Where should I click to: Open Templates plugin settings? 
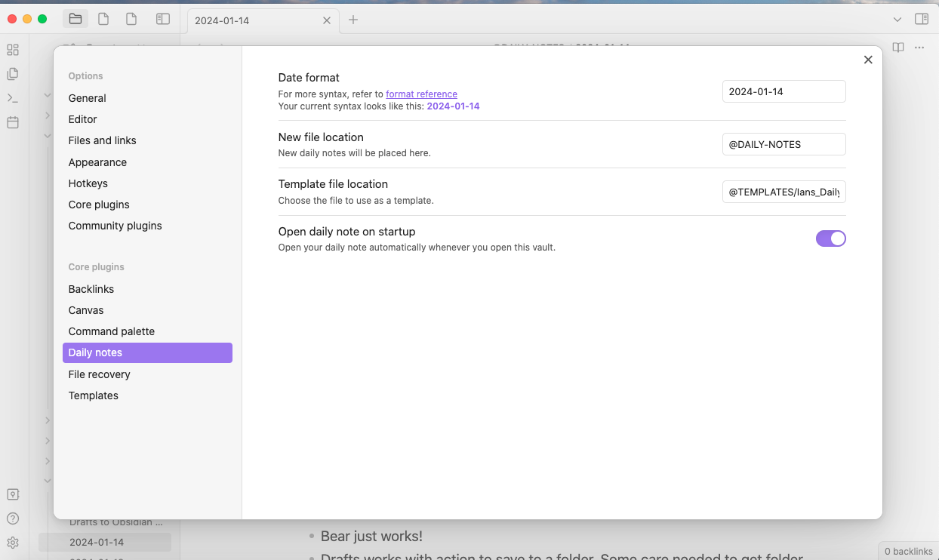click(x=147, y=395)
